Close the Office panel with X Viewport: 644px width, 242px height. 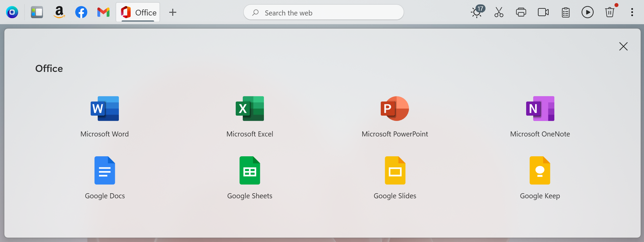point(624,46)
